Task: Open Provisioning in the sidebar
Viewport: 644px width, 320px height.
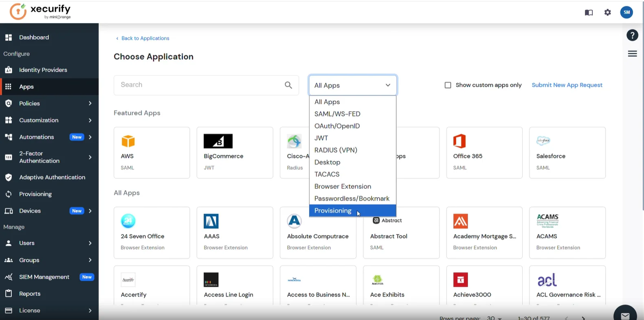Action: 49,194
